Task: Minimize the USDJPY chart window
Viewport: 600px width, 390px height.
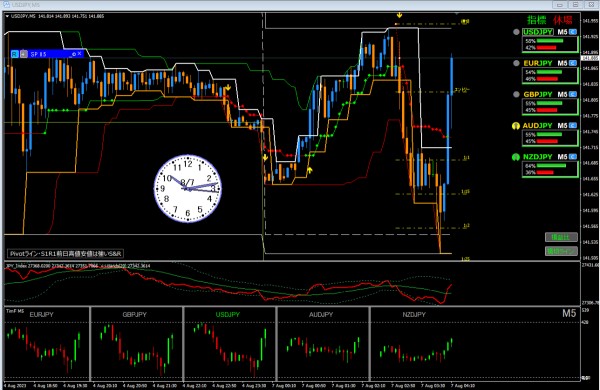Action: tap(560, 5)
